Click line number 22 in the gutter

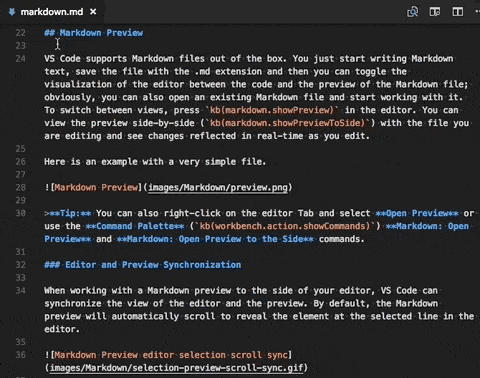(20, 33)
